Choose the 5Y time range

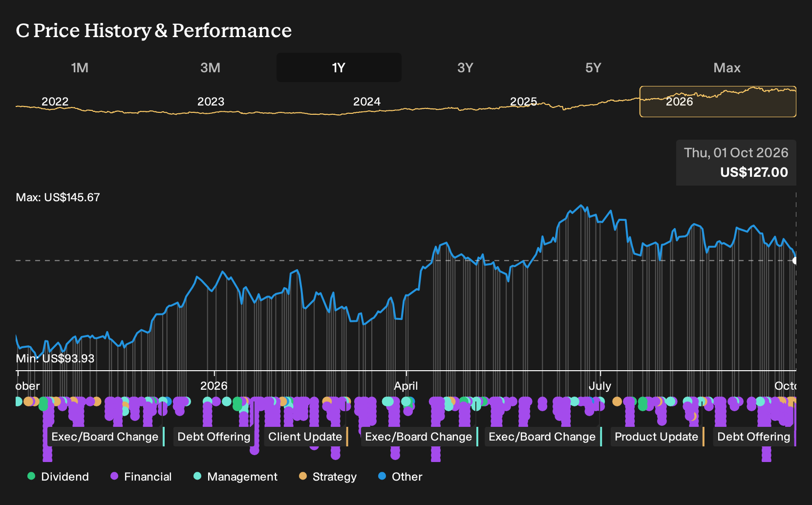pos(593,67)
